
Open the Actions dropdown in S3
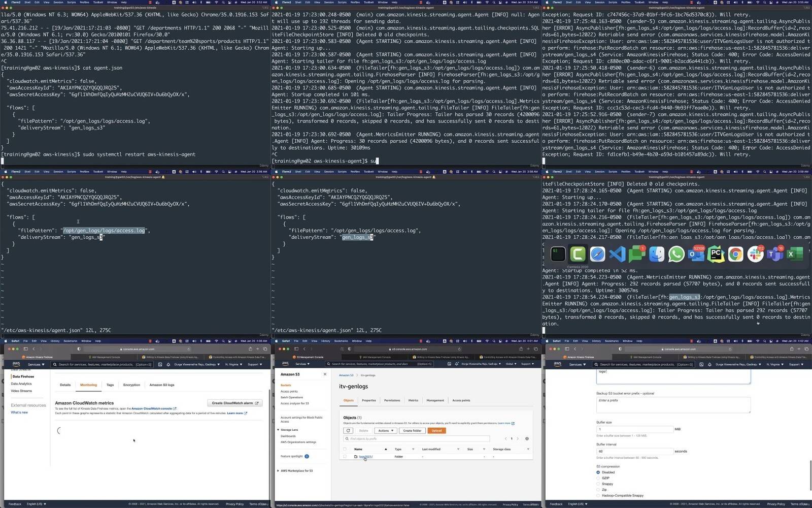coord(385,430)
